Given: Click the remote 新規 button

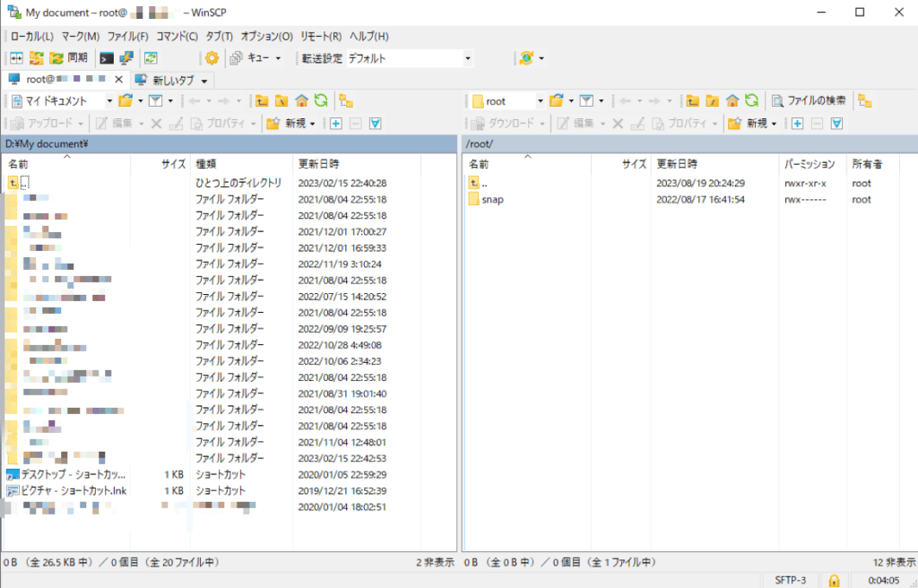Looking at the screenshot, I should tap(752, 124).
